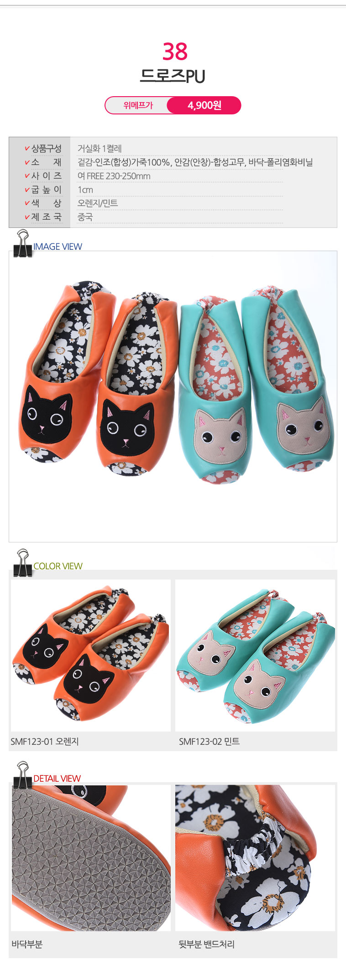
Task: Click the SMF123-02 민트 caption
Action: [209, 742]
